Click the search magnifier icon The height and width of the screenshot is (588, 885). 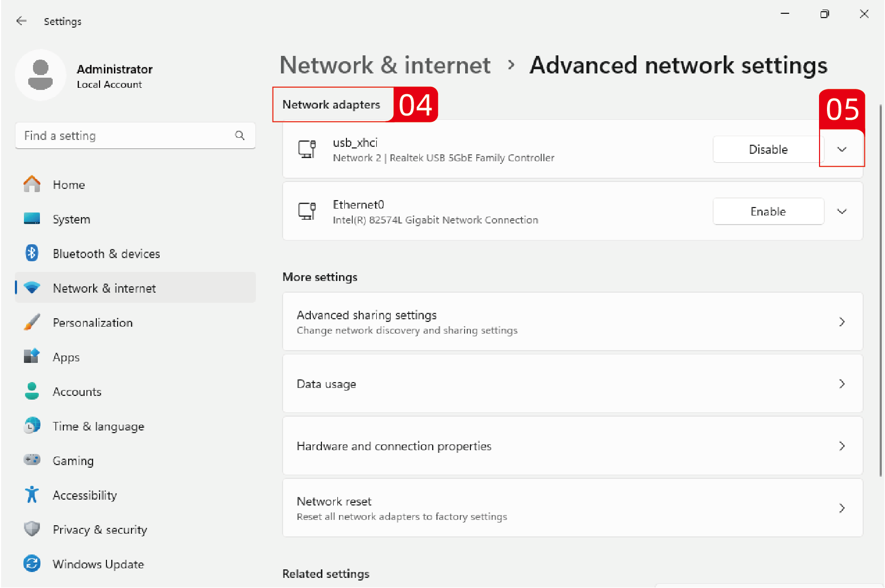pyautogui.click(x=240, y=136)
